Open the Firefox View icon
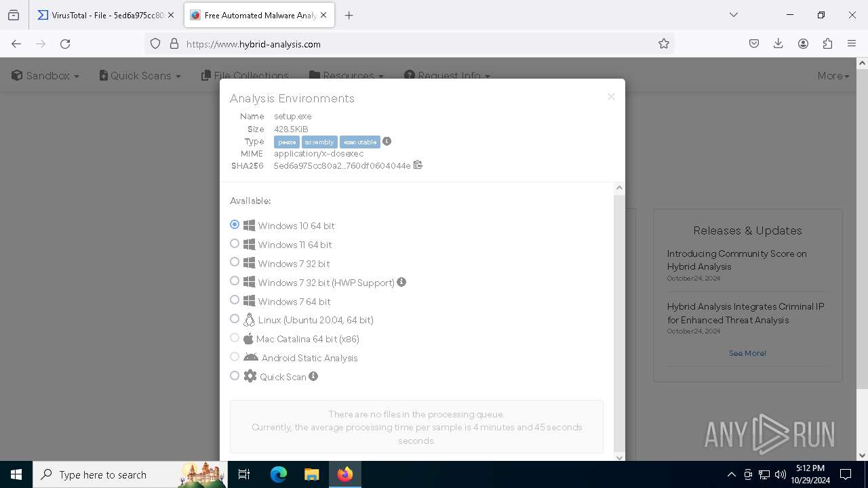Screen dimensions: 868x488 coord(14,15)
